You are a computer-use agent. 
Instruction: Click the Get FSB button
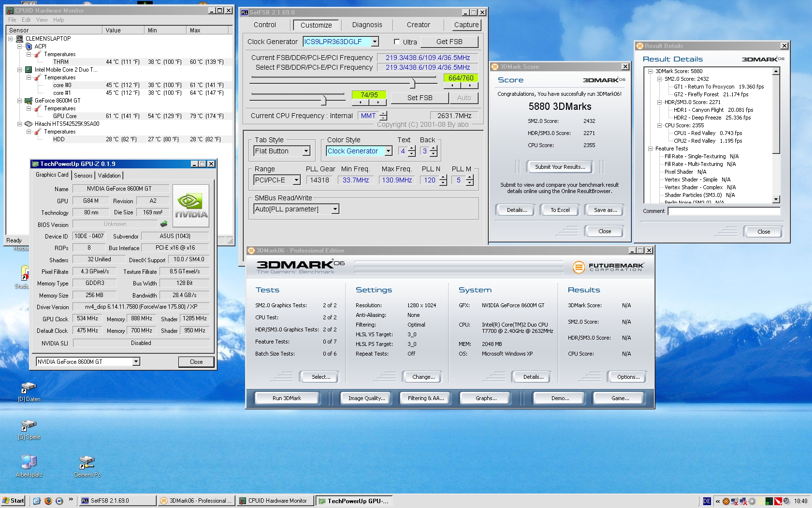[449, 42]
